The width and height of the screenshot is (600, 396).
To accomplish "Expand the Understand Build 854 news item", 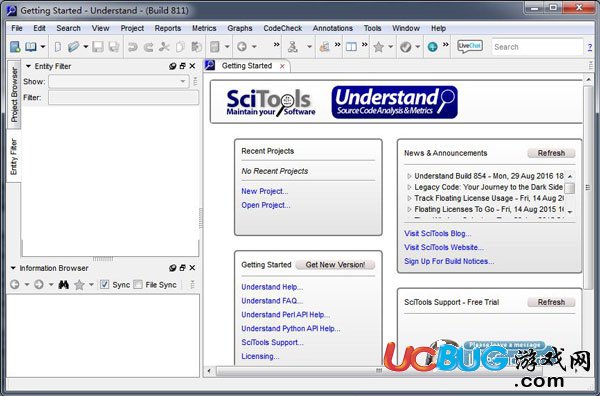I will click(409, 176).
